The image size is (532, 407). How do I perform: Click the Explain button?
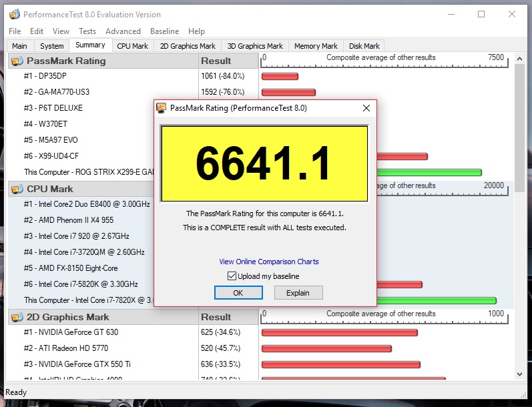298,293
